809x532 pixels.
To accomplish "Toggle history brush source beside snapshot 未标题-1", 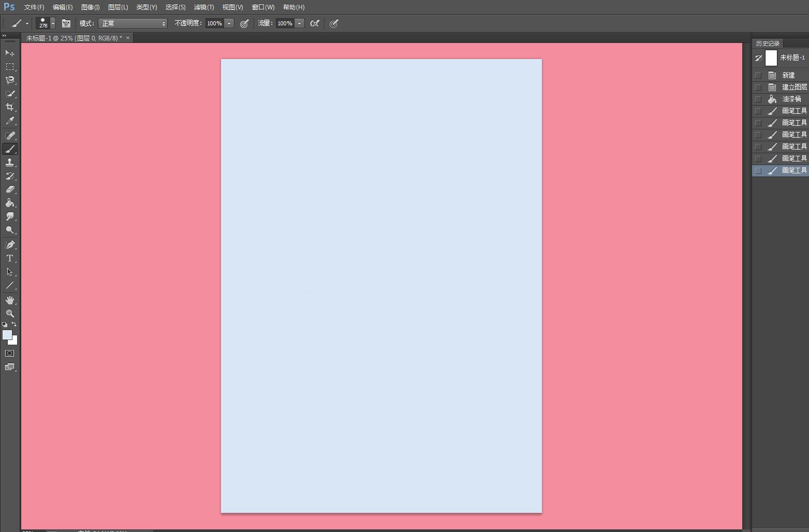I will point(759,58).
